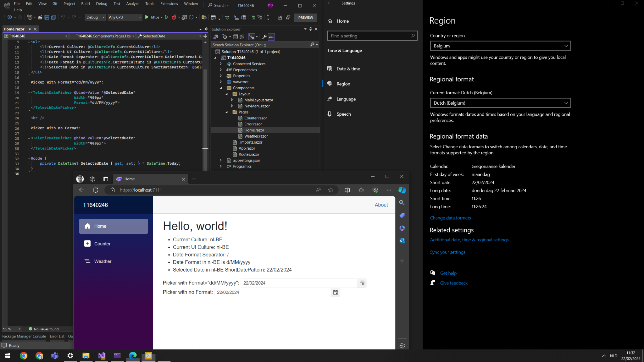
Task: Select Language in Settings sidebar
Action: [x=346, y=99]
